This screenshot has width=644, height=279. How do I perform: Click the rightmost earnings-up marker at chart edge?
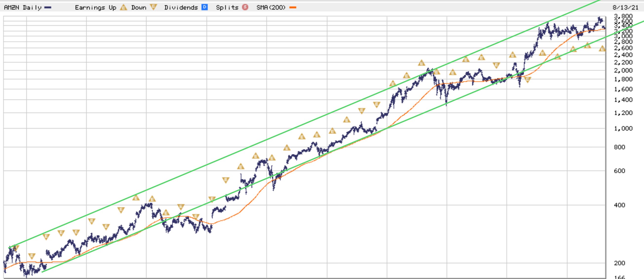point(602,49)
